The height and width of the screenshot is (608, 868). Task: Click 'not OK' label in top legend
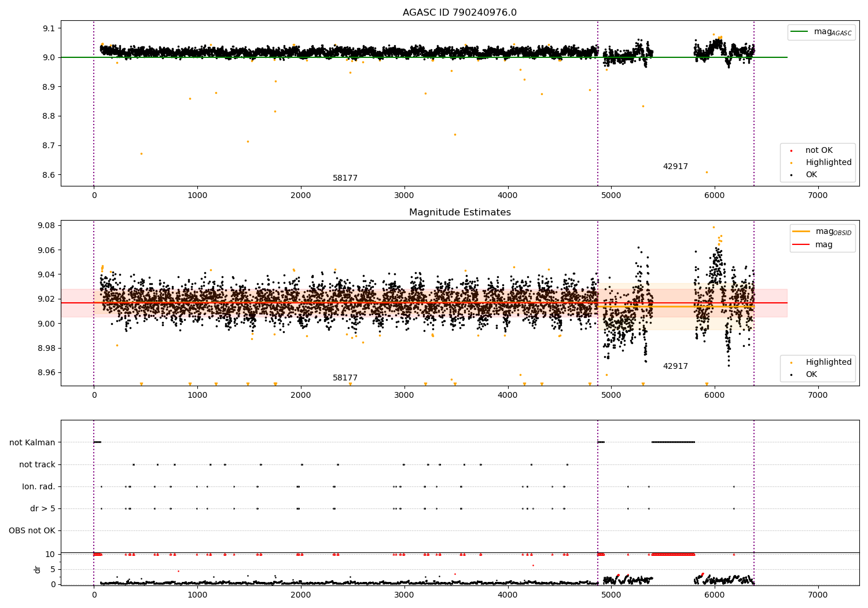tap(819, 151)
